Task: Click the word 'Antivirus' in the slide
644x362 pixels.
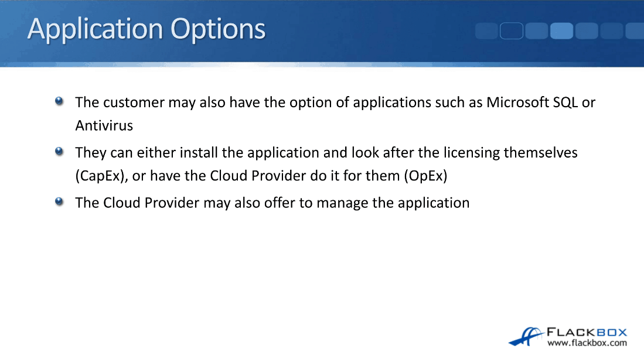Action: 104,125
